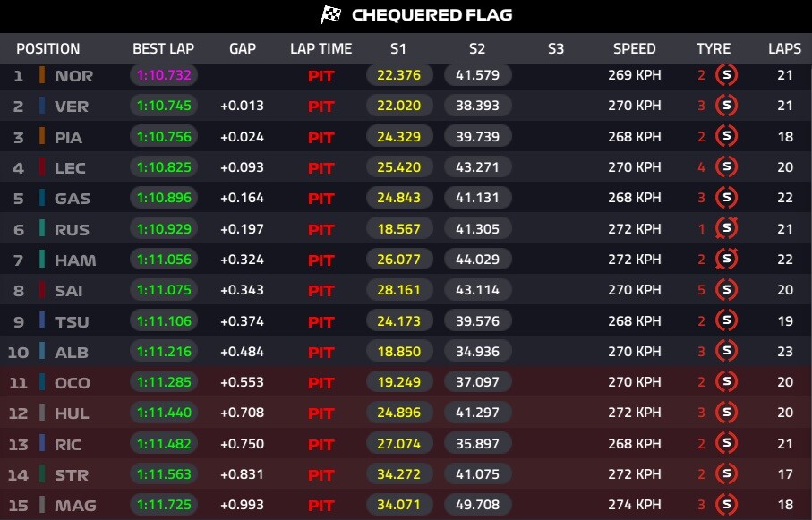Click VER's soft tyre icon
Screen dimensions: 812x520
(x=727, y=106)
